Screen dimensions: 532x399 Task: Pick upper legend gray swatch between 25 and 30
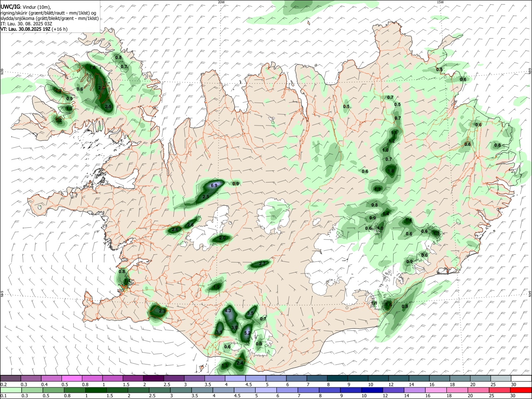501,378
